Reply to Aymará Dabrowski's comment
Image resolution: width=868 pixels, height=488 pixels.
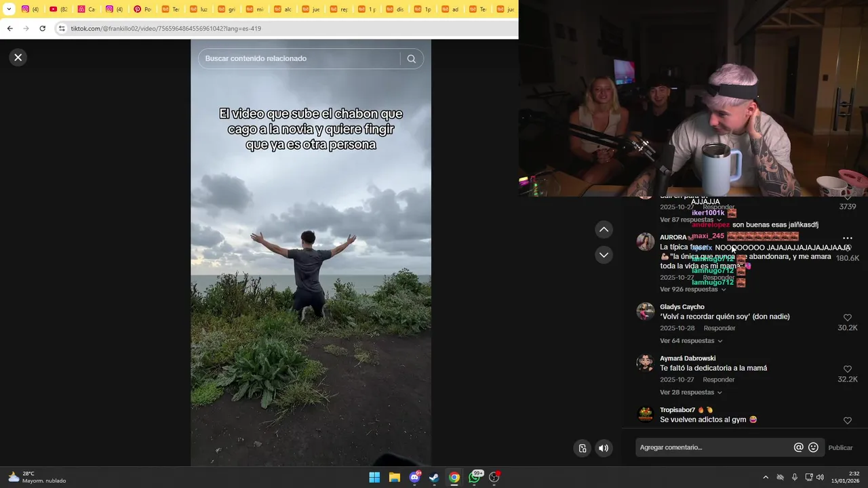click(719, 380)
